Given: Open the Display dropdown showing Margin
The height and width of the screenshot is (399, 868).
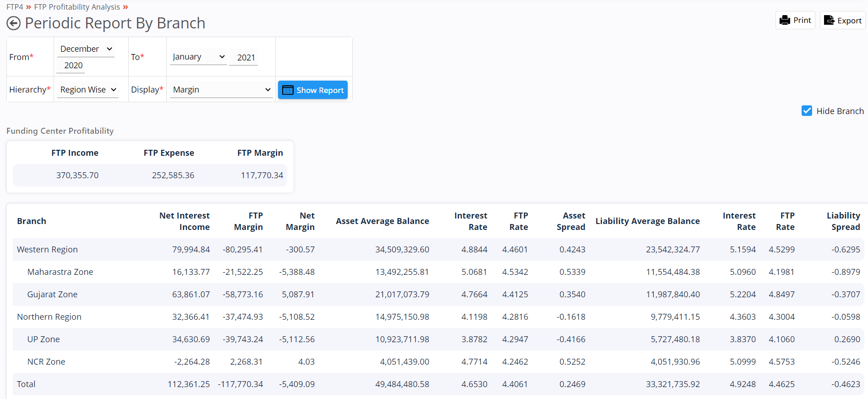Looking at the screenshot, I should (x=221, y=90).
